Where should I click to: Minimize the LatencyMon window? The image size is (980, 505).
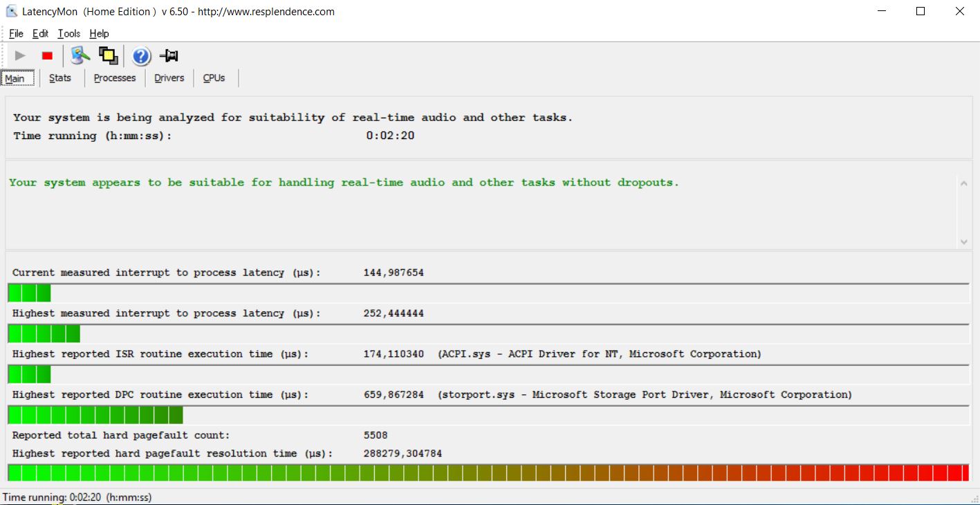(x=883, y=11)
